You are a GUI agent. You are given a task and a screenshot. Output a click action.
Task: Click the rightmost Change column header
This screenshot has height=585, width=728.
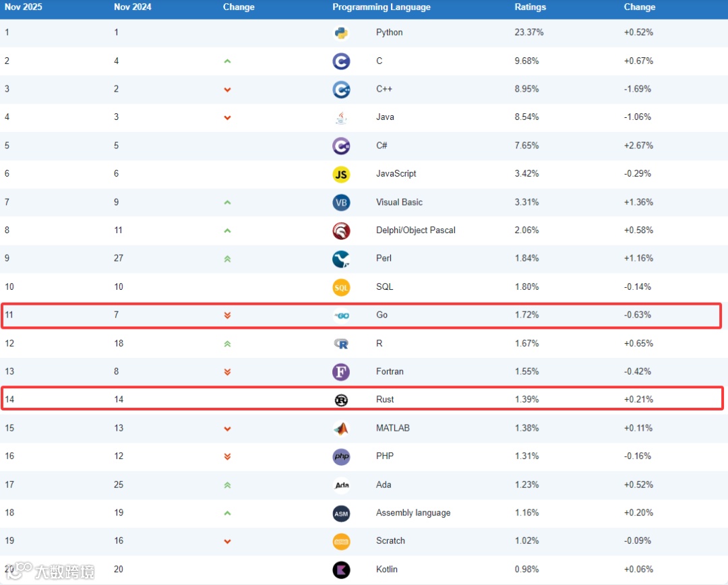[639, 7]
